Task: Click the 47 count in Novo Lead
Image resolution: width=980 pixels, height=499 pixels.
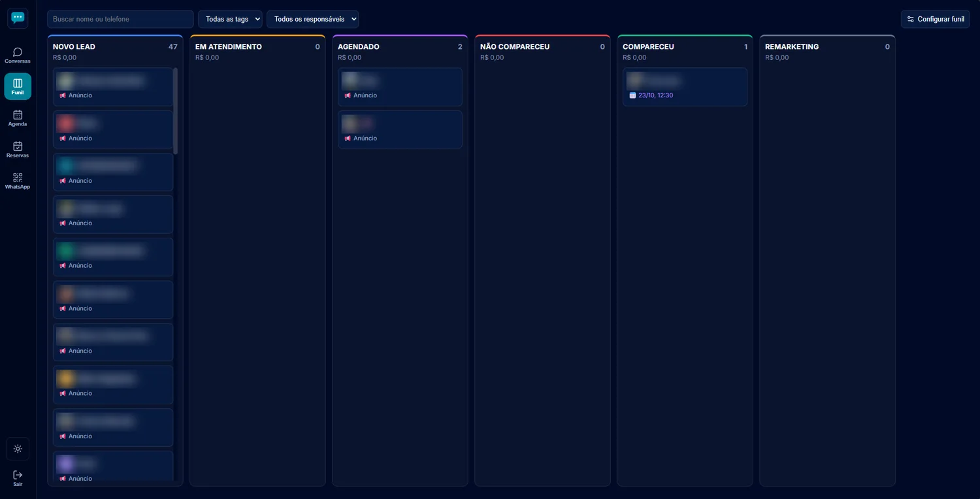Action: 173,47
